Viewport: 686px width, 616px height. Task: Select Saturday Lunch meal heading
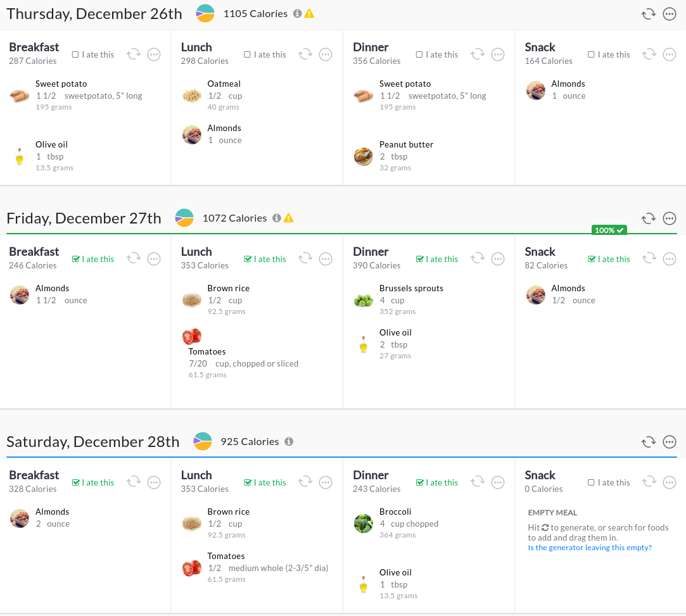coord(196,475)
